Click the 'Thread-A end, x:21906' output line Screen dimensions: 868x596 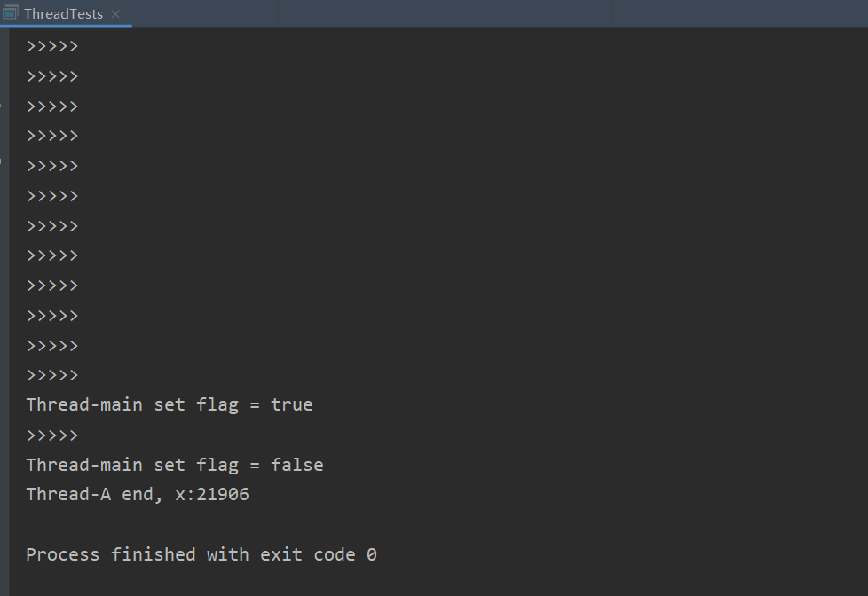[x=138, y=495]
